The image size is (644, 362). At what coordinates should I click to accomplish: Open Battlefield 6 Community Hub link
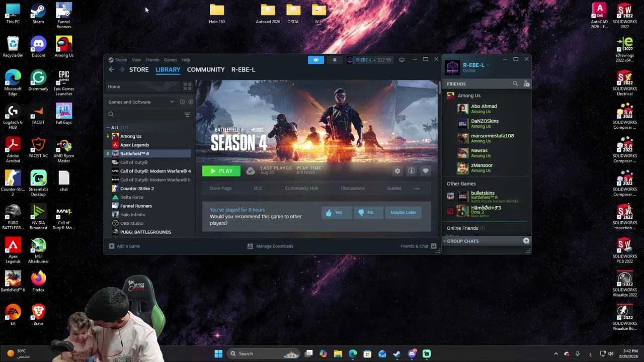[301, 189]
